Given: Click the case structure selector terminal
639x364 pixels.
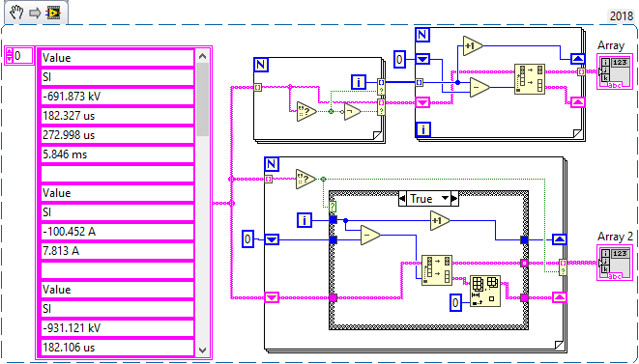Looking at the screenshot, I should tap(333, 207).
